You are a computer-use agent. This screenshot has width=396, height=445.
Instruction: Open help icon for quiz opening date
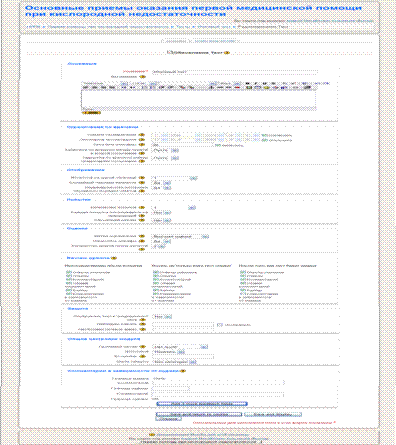pos(142,135)
